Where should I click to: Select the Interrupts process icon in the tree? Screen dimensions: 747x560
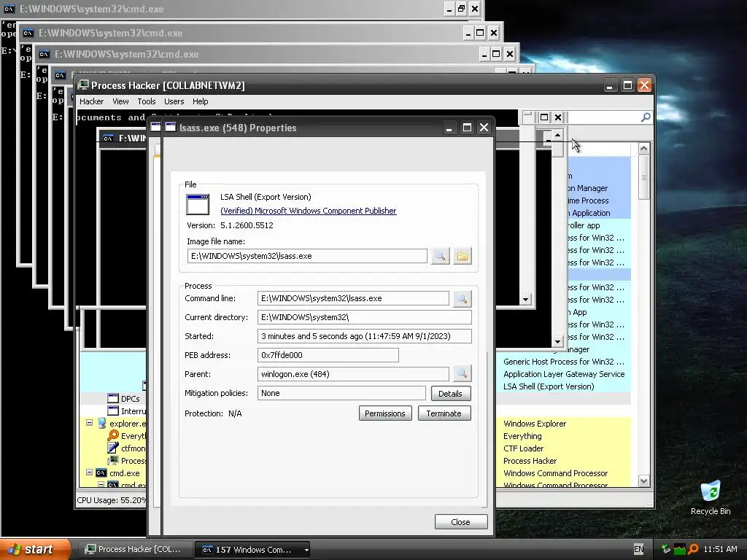click(x=113, y=411)
